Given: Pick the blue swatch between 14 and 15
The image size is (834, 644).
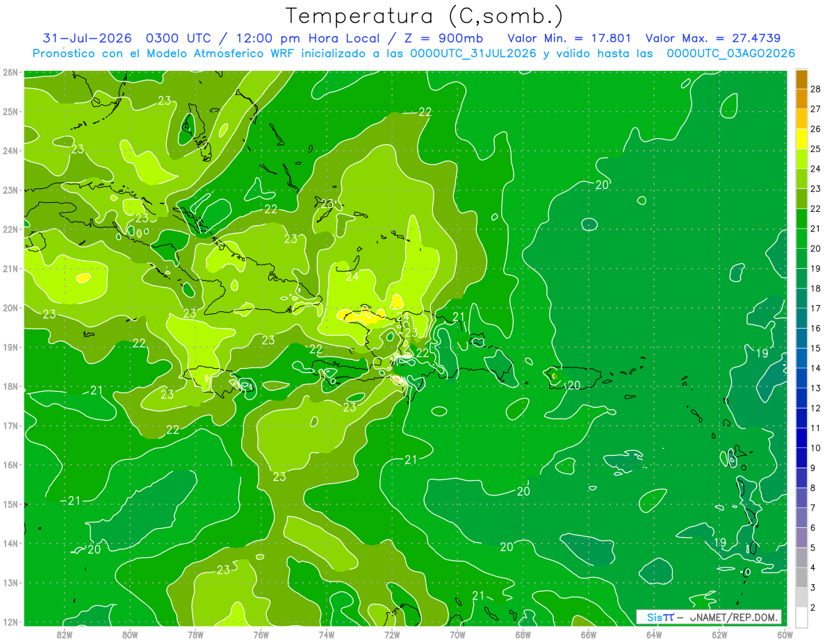Looking at the screenshot, I should click(801, 358).
